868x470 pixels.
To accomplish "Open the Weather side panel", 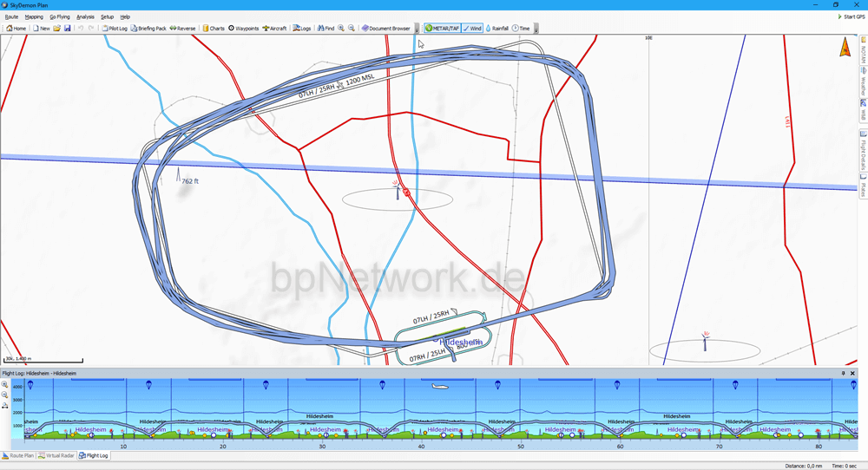I will click(863, 82).
